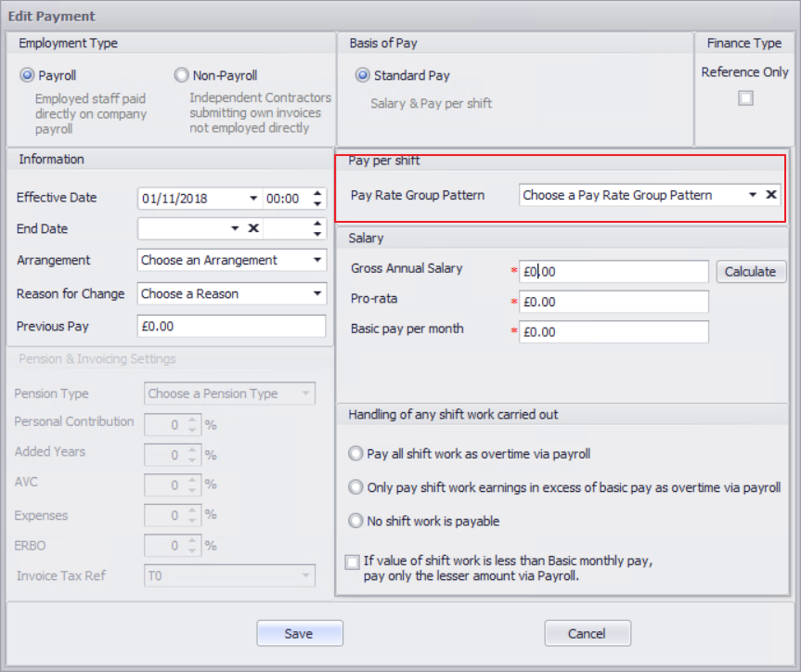
Task: Enable pay only the lesser amount via Payroll
Action: point(352,562)
